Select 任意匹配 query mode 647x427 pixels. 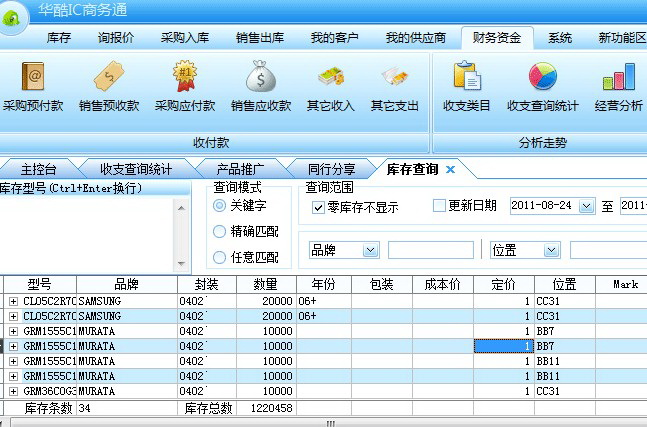point(219,257)
